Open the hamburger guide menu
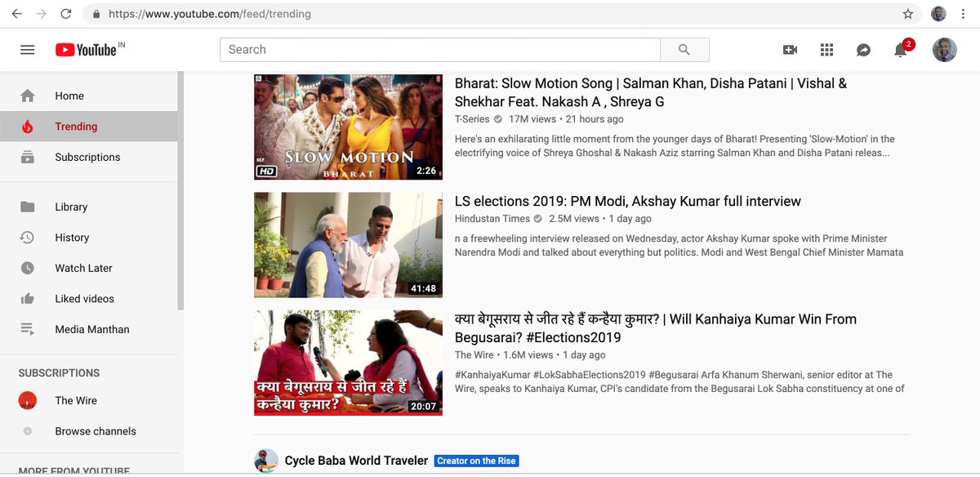 pyautogui.click(x=28, y=50)
